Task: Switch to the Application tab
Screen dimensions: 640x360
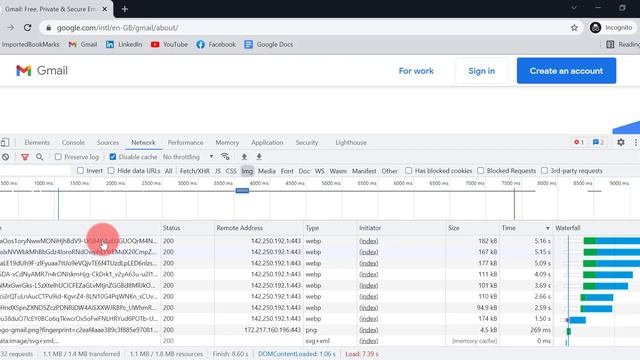Action: pyautogui.click(x=267, y=142)
